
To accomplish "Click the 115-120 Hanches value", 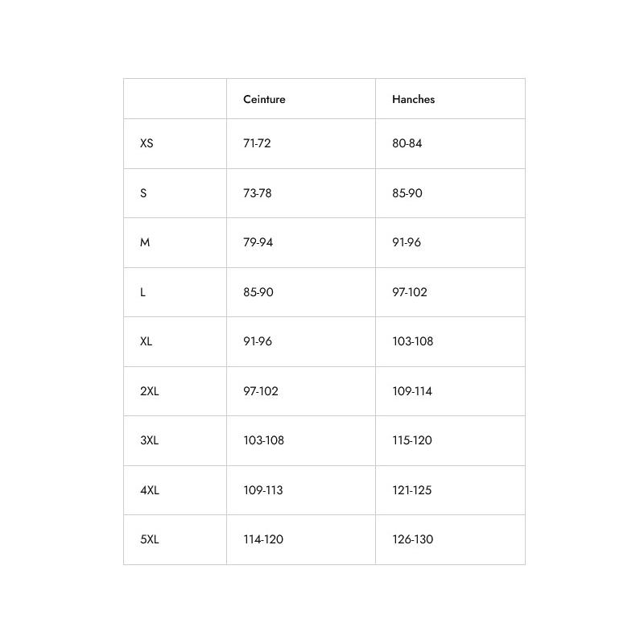I will [412, 440].
